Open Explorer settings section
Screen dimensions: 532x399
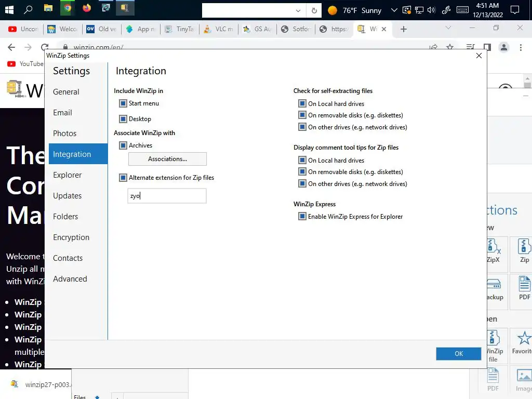click(67, 175)
